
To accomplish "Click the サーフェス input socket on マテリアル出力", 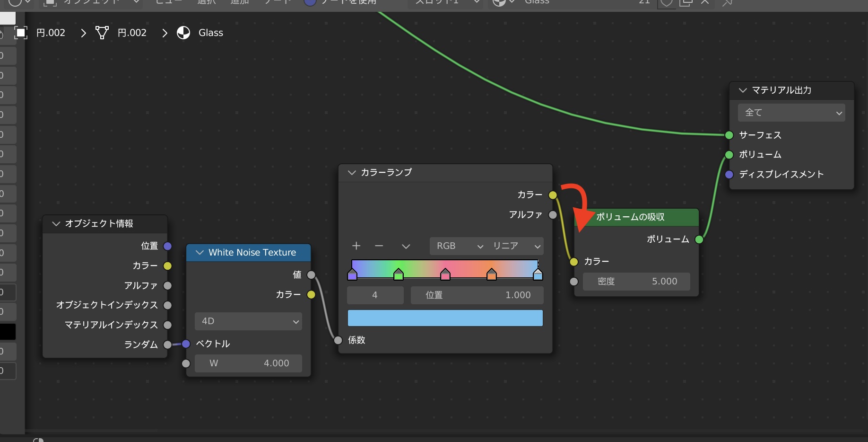I will (729, 135).
